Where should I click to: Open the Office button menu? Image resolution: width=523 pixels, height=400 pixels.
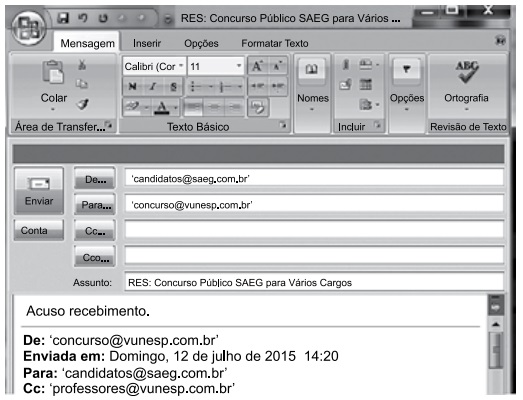point(29,27)
